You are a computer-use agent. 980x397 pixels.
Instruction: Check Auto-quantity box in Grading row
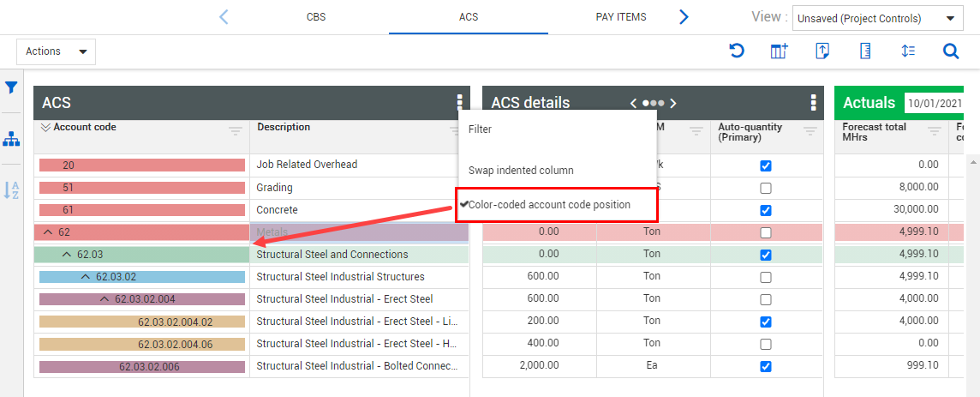click(766, 188)
